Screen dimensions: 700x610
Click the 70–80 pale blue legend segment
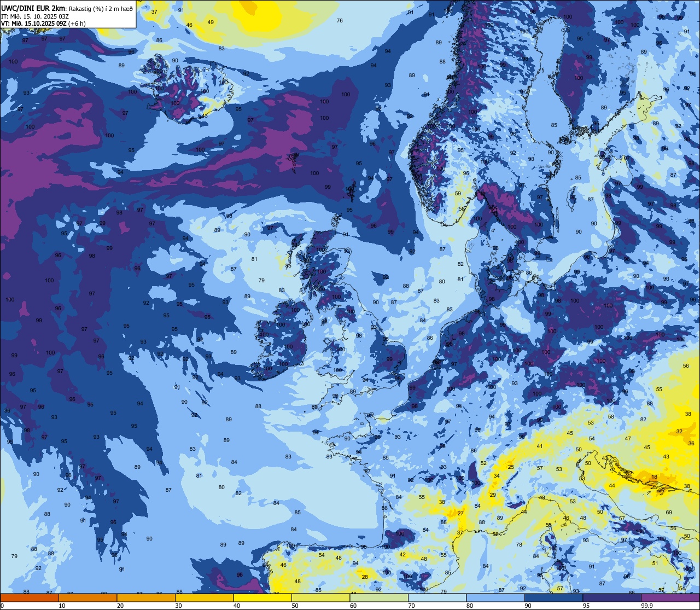click(x=437, y=597)
